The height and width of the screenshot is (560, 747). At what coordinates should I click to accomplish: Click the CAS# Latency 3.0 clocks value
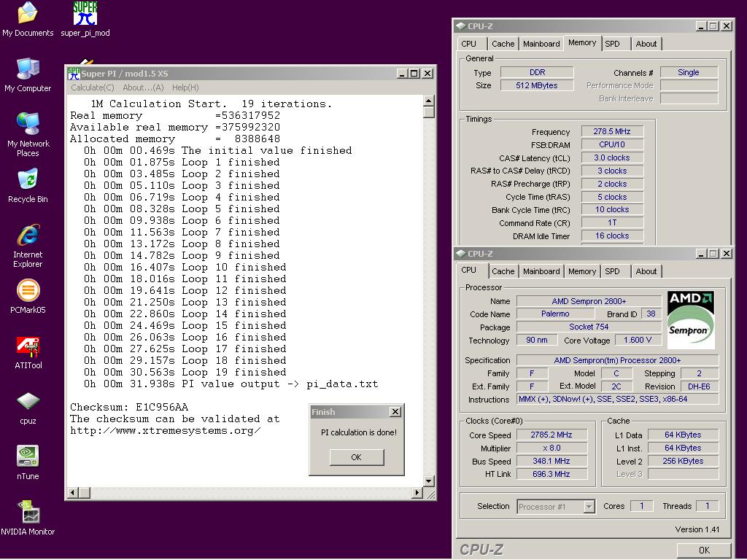pos(612,157)
